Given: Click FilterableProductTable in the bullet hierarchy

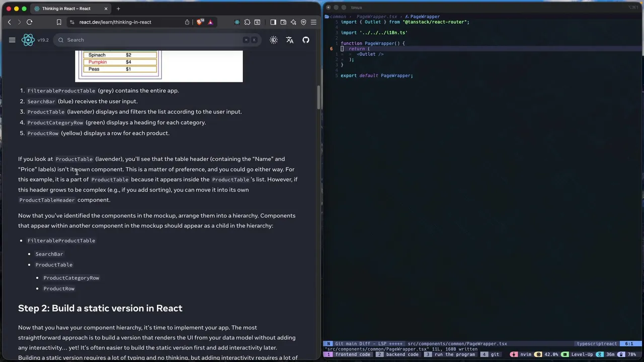Looking at the screenshot, I should pos(61,241).
